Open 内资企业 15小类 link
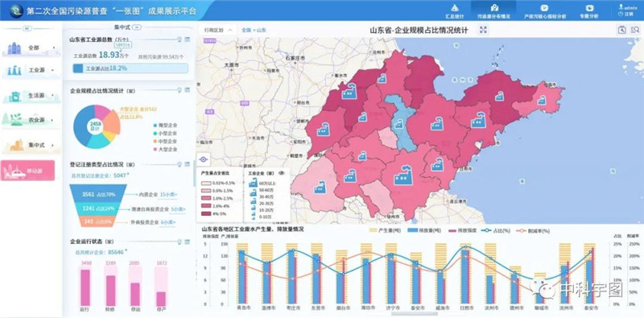Screen dimensions: 644x318 [x=169, y=194]
